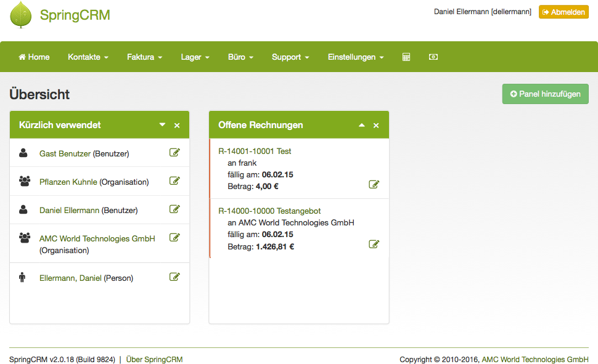The image size is (598, 364).
Task: Click Daniel Ellermann [dellermann] user name
Action: coord(483,12)
